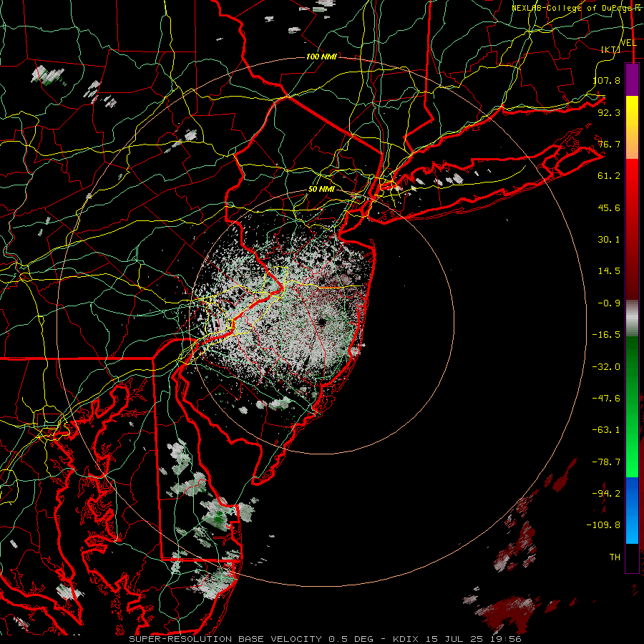The width and height of the screenshot is (644, 644).
Task: Click the -0.9 velocity scale value
Action: pyautogui.click(x=609, y=303)
